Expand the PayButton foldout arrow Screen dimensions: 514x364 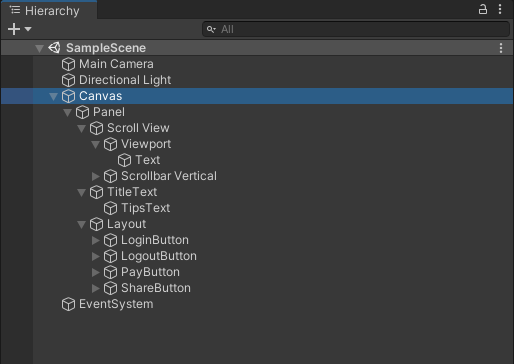click(x=96, y=272)
